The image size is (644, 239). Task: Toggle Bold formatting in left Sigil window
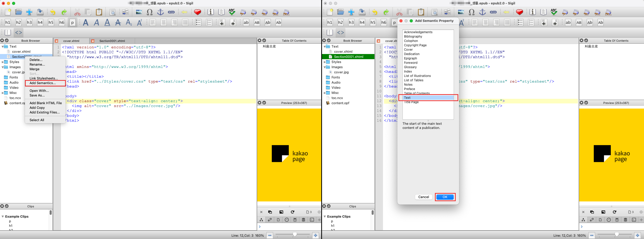pos(86,23)
